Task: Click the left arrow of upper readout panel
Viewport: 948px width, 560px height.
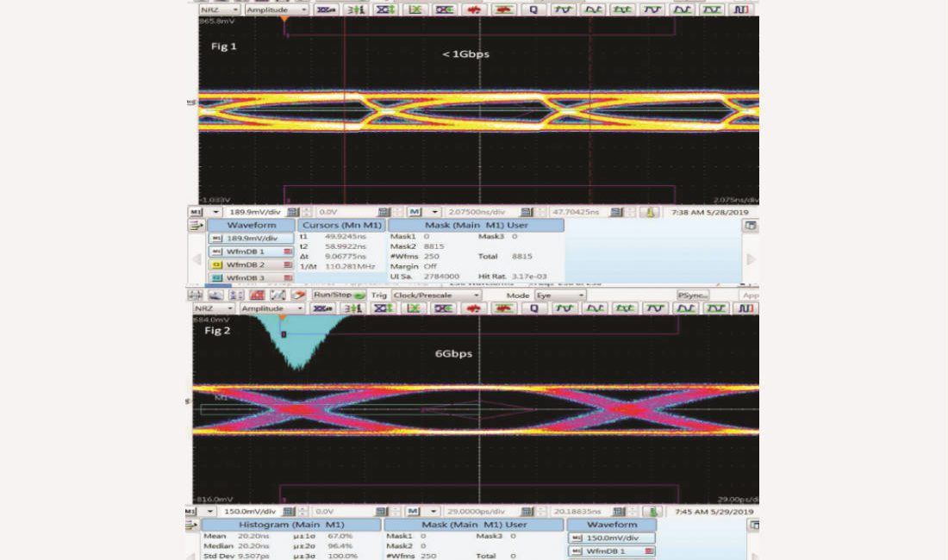Action: pos(196,259)
